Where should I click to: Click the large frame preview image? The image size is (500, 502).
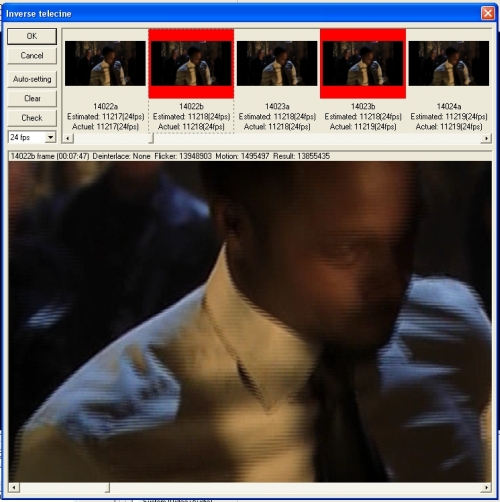[x=250, y=322]
